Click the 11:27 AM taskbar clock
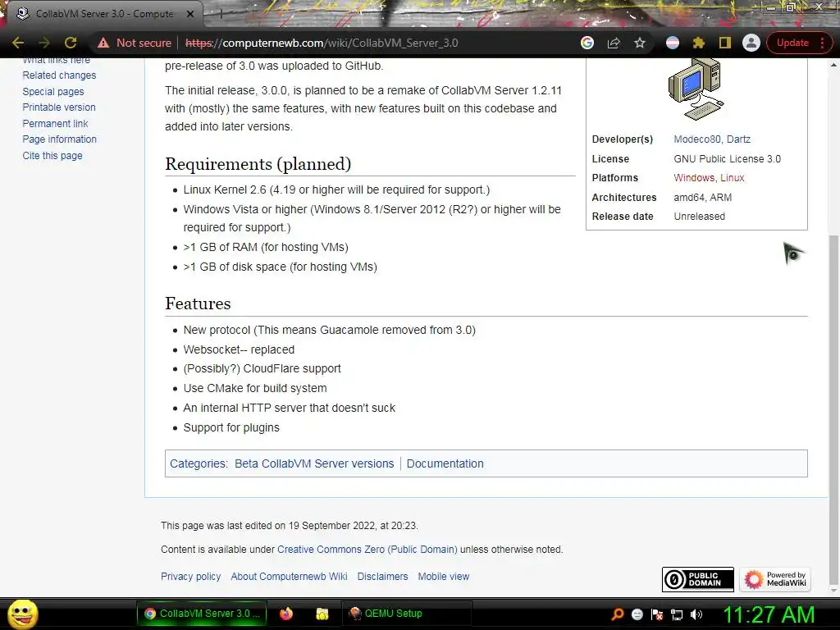 point(769,614)
